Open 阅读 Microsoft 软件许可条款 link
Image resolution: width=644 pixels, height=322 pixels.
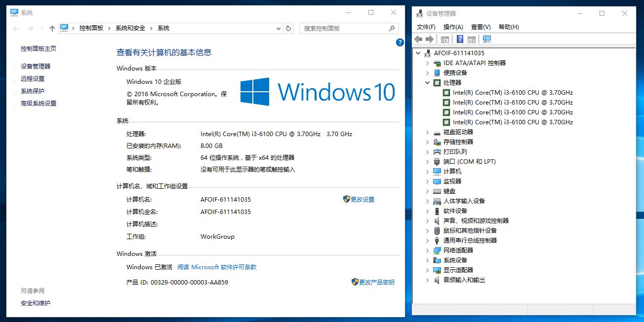217,267
